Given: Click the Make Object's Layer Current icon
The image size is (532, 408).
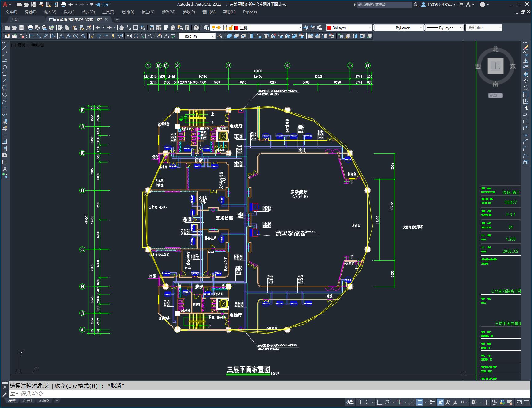Looking at the screenshot, I should click(305, 28).
